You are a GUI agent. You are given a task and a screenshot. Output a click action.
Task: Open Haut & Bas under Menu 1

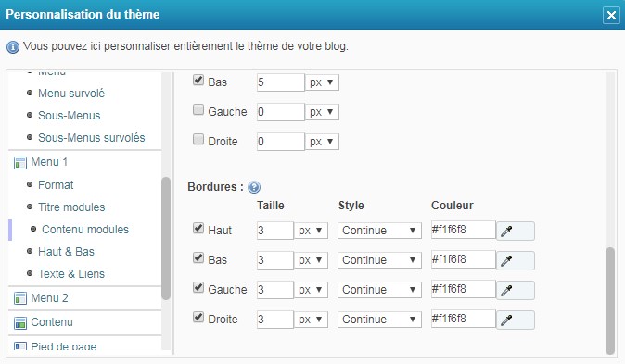click(x=66, y=252)
